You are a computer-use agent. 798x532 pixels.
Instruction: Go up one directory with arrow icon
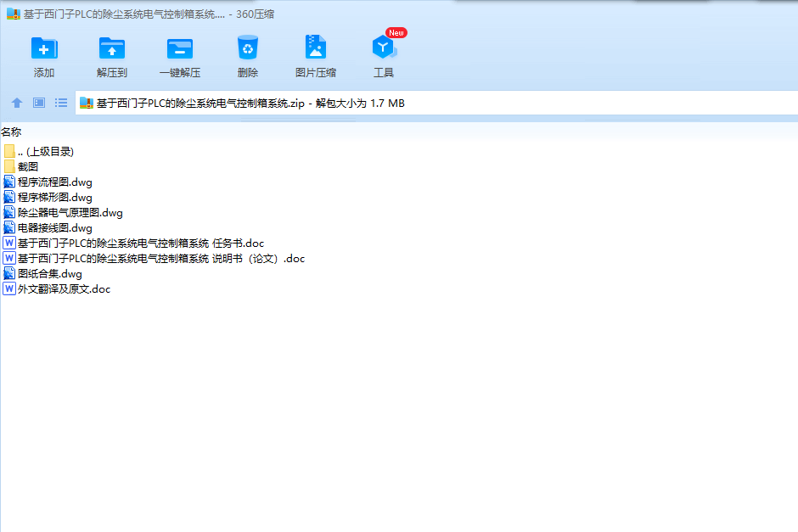tap(17, 103)
